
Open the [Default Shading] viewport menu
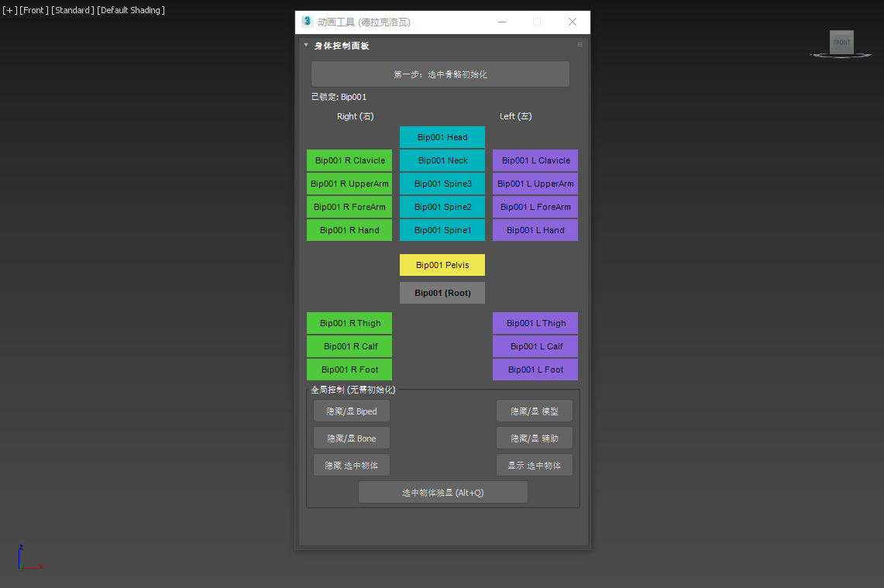[131, 10]
